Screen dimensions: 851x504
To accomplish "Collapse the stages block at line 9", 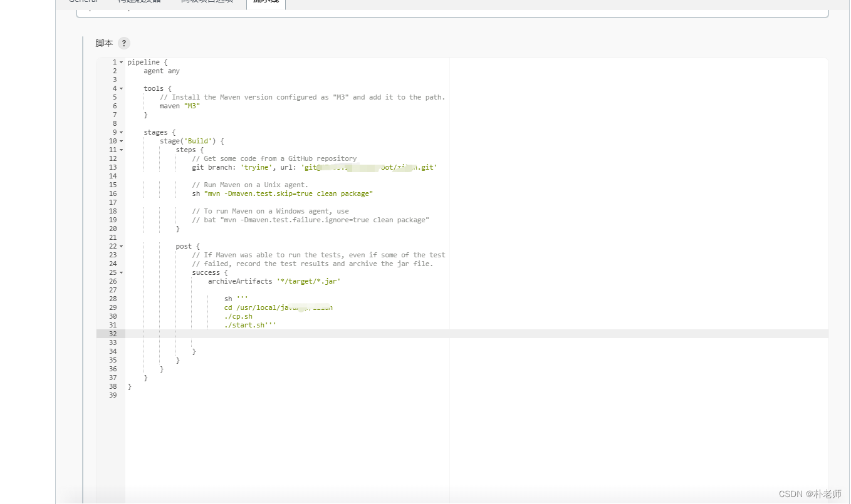I will point(122,132).
